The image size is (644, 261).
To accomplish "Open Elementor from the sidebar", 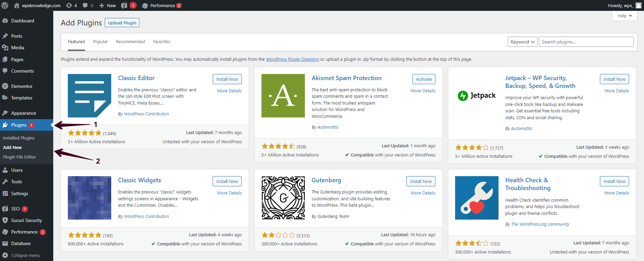I will click(x=22, y=86).
